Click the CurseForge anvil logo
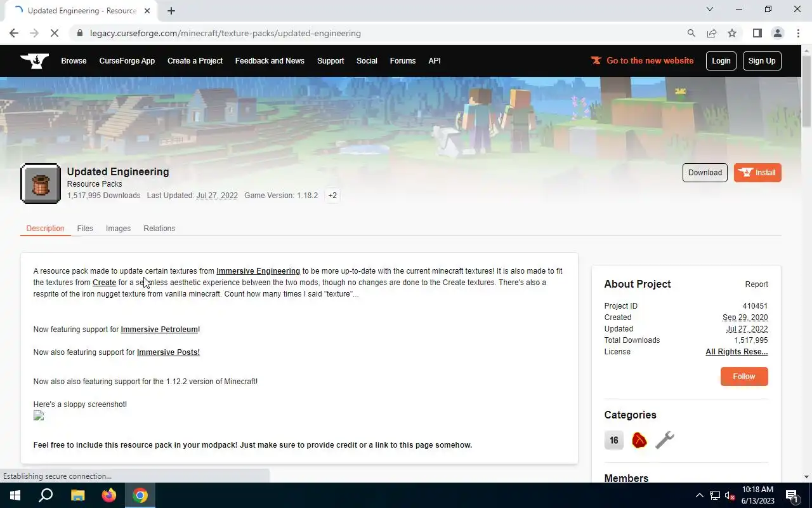Image resolution: width=812 pixels, height=508 pixels. pyautogui.click(x=34, y=61)
